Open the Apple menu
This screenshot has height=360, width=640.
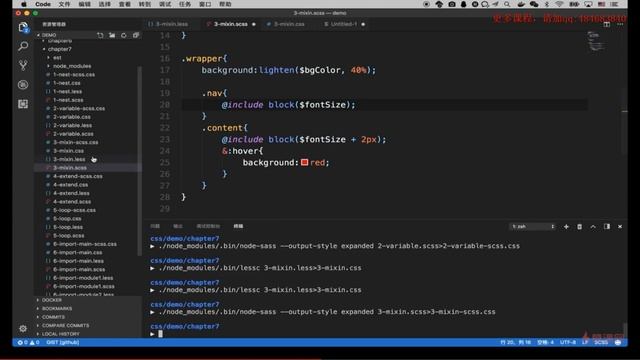[x=24, y=4]
